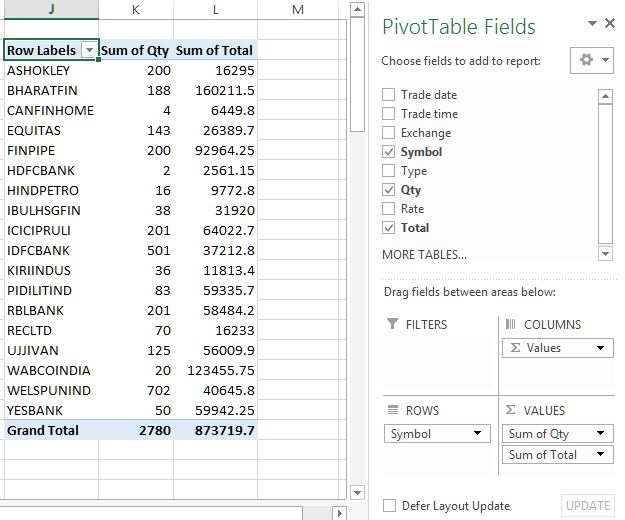Image resolution: width=625 pixels, height=520 pixels.
Task: Uncheck the Symbol field
Action: point(388,152)
